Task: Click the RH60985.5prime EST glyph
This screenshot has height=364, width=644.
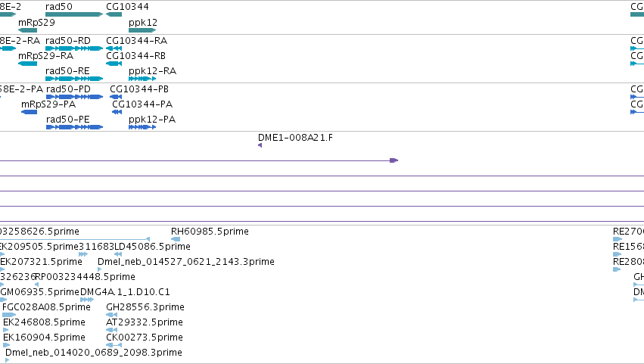Action: [x=176, y=239]
